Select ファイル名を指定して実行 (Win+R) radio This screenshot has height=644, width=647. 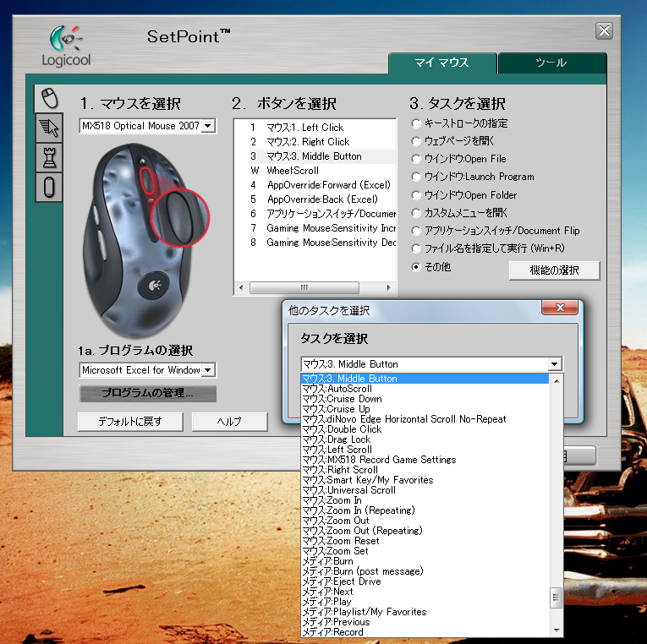click(x=416, y=248)
